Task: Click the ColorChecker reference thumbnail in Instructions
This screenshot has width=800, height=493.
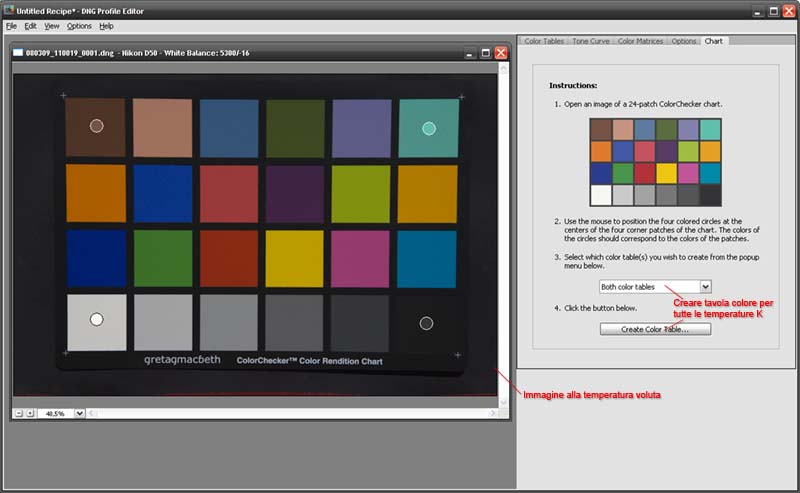Action: [x=656, y=162]
